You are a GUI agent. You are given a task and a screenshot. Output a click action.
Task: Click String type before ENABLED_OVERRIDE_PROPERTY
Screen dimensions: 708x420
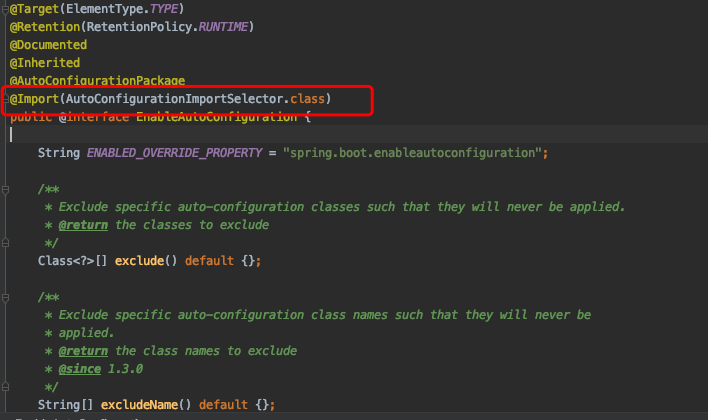point(59,153)
